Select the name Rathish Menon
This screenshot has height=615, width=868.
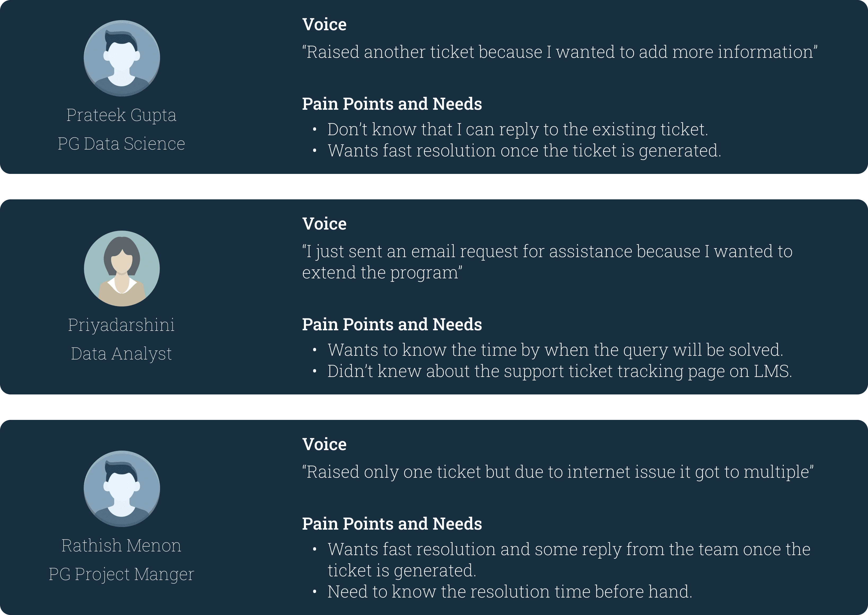point(122,546)
